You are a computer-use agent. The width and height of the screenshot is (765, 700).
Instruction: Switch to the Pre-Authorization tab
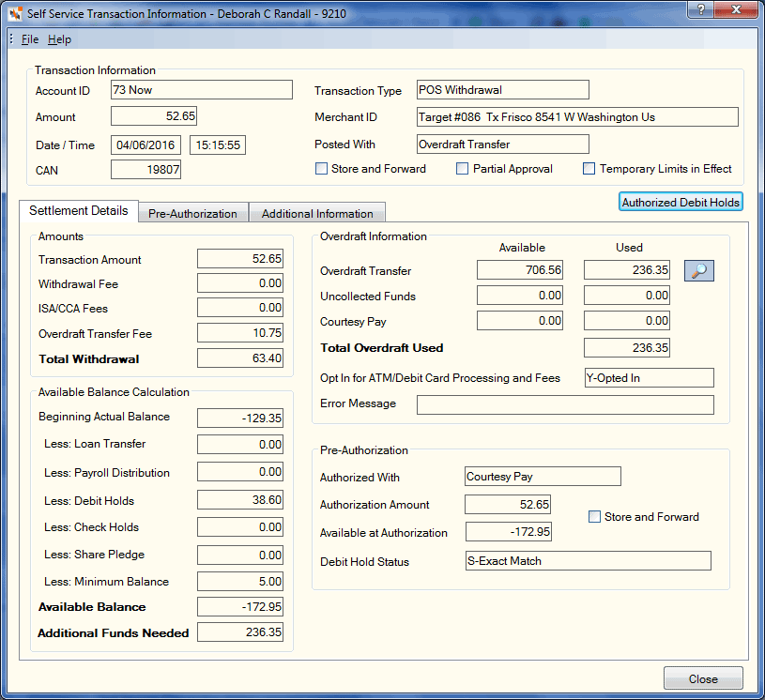pos(192,213)
